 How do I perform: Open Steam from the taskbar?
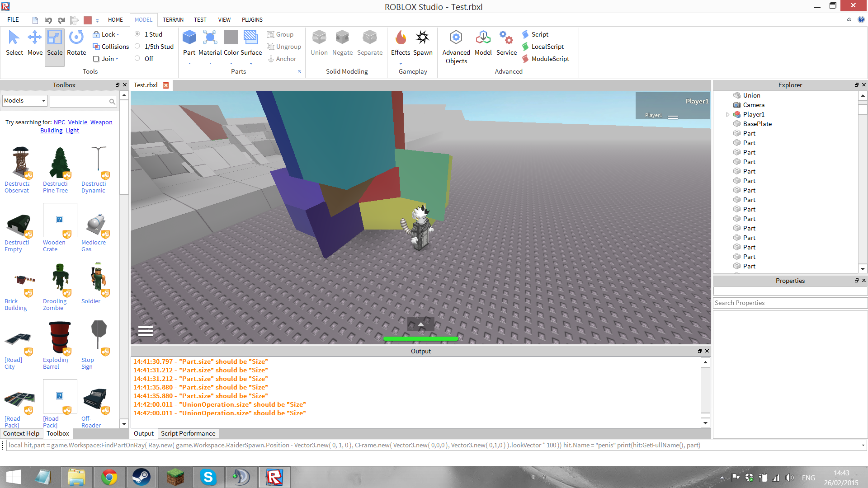[x=141, y=477]
